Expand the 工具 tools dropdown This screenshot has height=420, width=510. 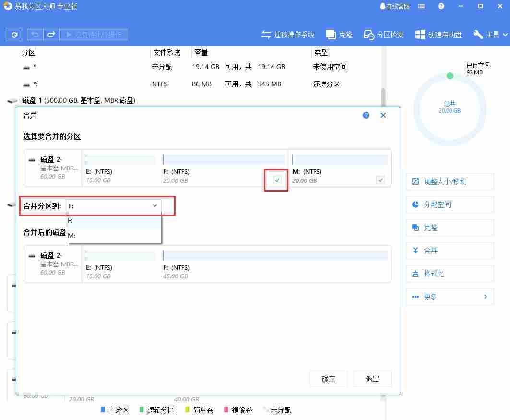tap(490, 35)
